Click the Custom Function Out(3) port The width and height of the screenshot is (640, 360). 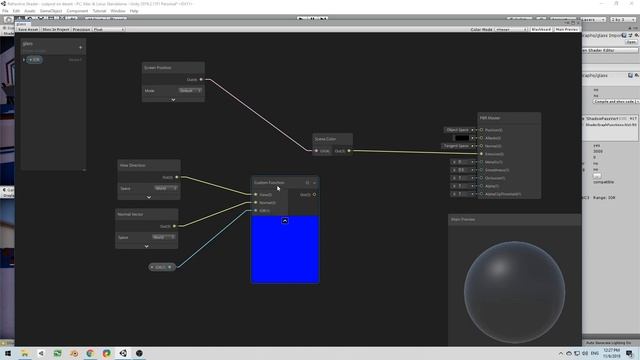[314, 195]
